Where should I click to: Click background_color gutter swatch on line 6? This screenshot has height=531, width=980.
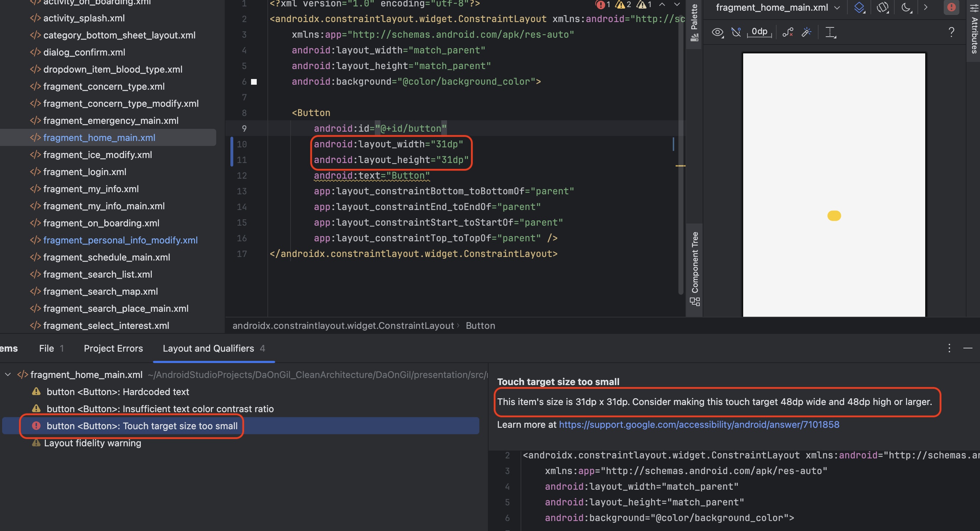click(254, 82)
